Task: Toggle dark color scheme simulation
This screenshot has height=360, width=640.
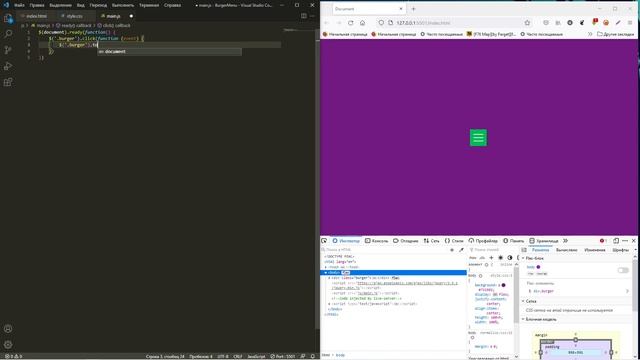Action: pos(510,258)
